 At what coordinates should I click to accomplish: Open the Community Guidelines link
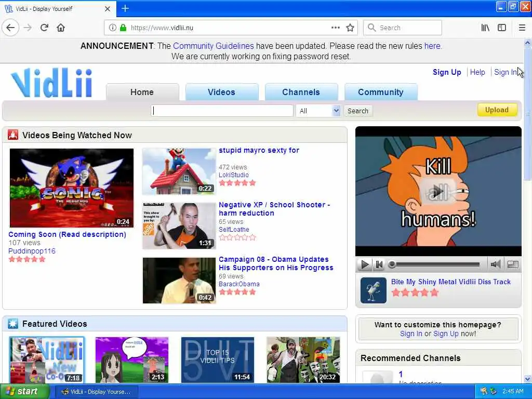[213, 46]
